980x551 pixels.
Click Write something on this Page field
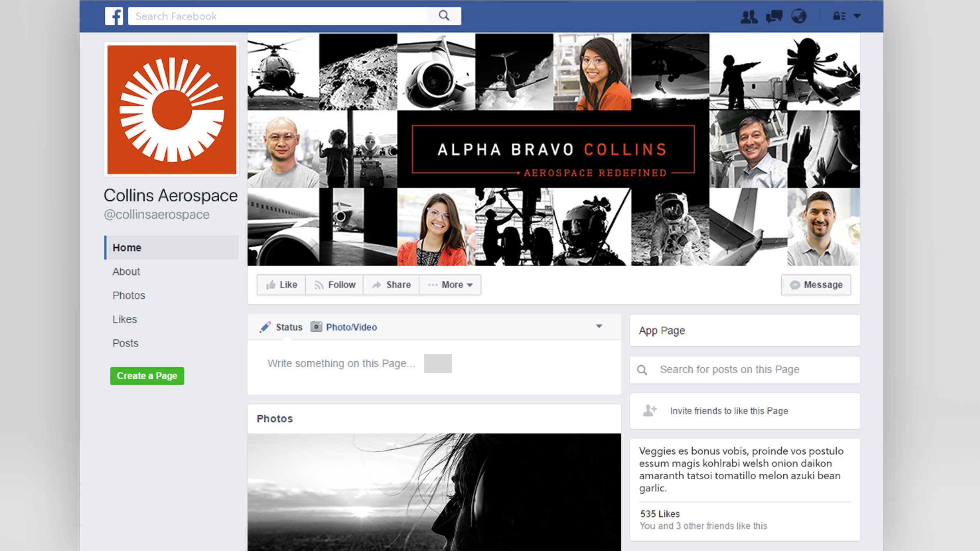[341, 363]
